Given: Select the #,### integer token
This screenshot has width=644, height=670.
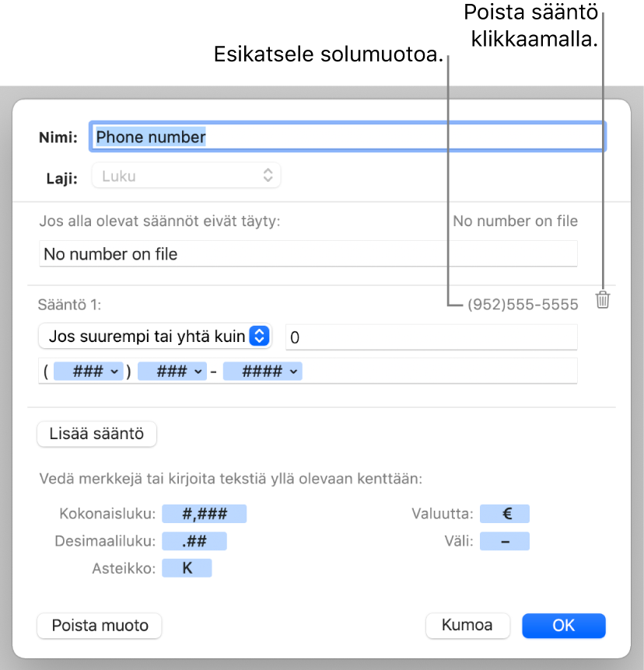Looking at the screenshot, I should 204,514.
